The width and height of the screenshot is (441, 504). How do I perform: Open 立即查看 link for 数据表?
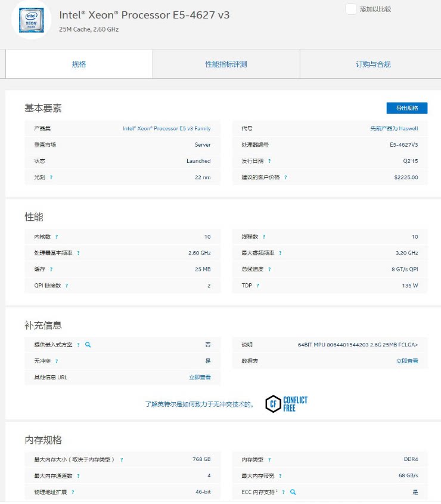(407, 361)
